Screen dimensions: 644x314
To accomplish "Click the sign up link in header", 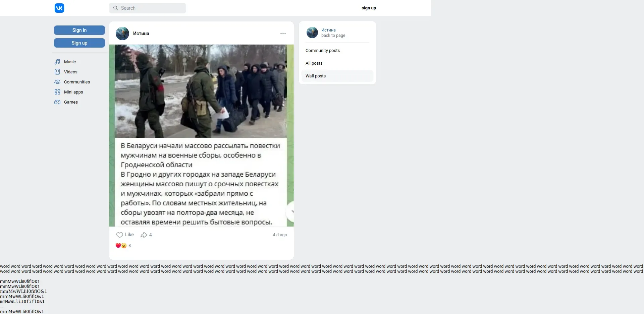I will pyautogui.click(x=369, y=8).
